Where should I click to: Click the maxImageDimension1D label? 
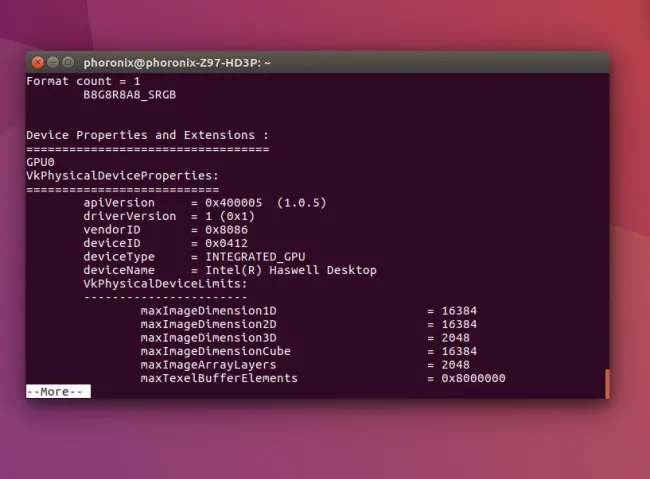pyautogui.click(x=209, y=311)
